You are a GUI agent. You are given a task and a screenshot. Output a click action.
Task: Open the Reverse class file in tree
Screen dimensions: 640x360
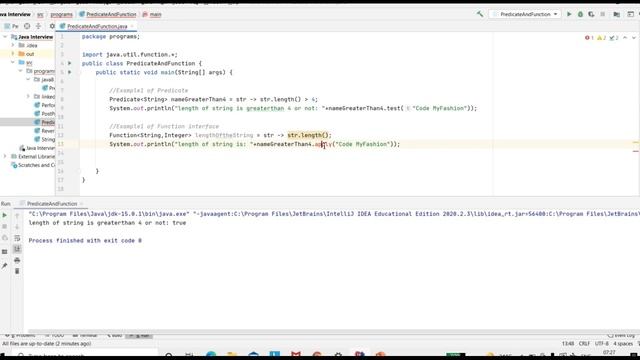point(44,131)
